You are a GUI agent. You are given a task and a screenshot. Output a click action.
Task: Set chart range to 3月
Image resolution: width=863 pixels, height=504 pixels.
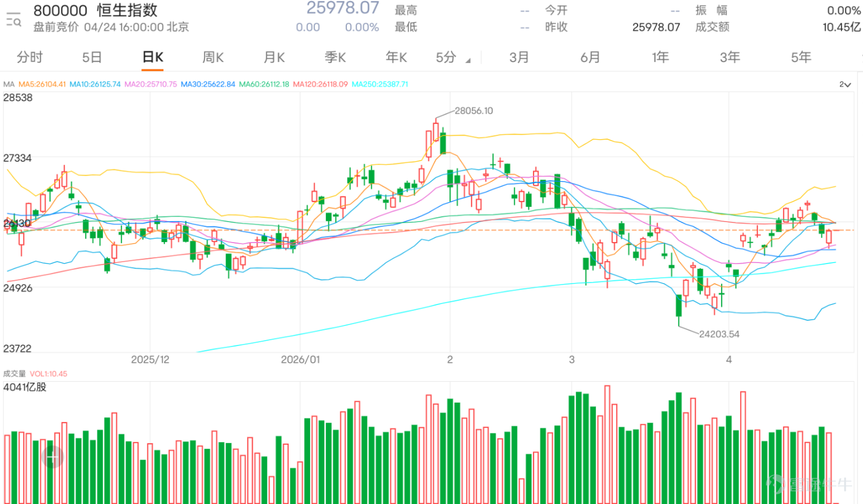(x=519, y=57)
